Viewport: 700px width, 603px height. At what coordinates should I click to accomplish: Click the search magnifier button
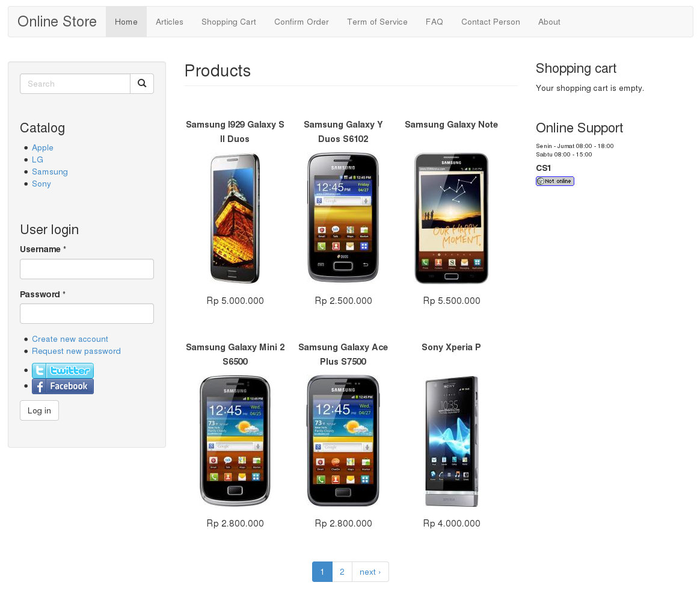[142, 84]
